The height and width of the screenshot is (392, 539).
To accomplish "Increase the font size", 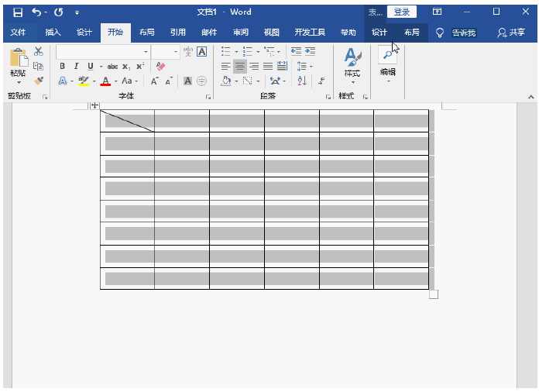I will tap(154, 81).
